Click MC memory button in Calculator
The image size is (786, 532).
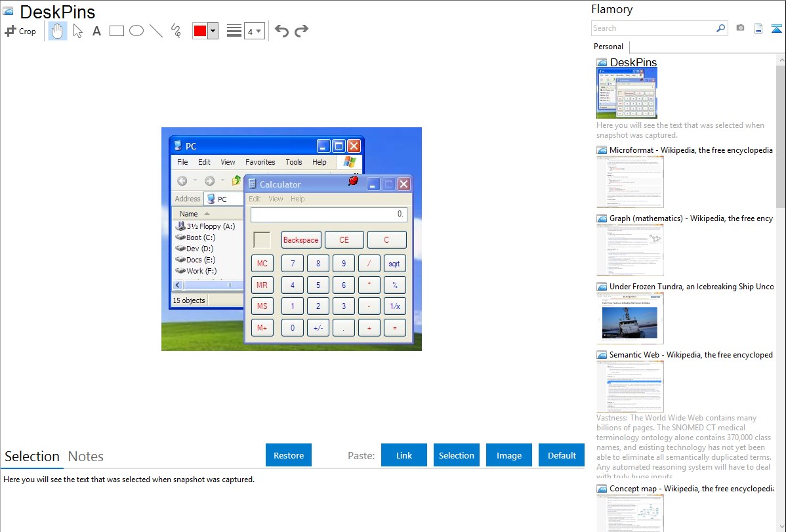[x=262, y=264]
